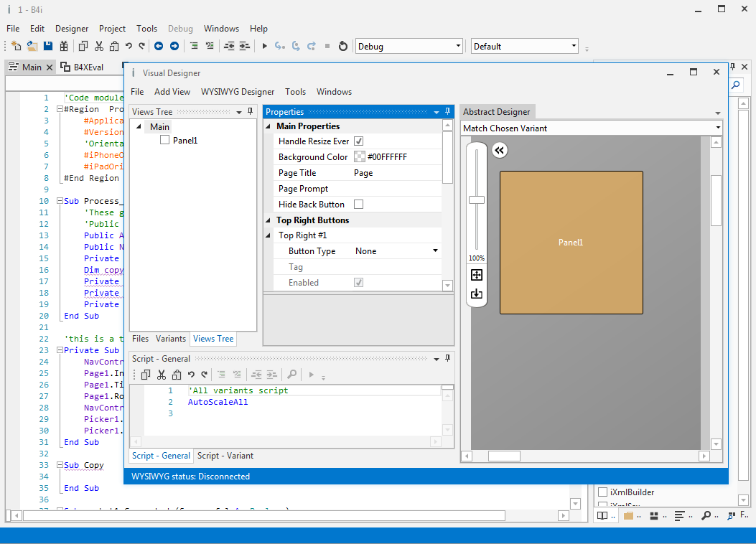756x544 pixels.
Task: Click the fit-to-screen icon below zoom slider
Action: click(477, 275)
